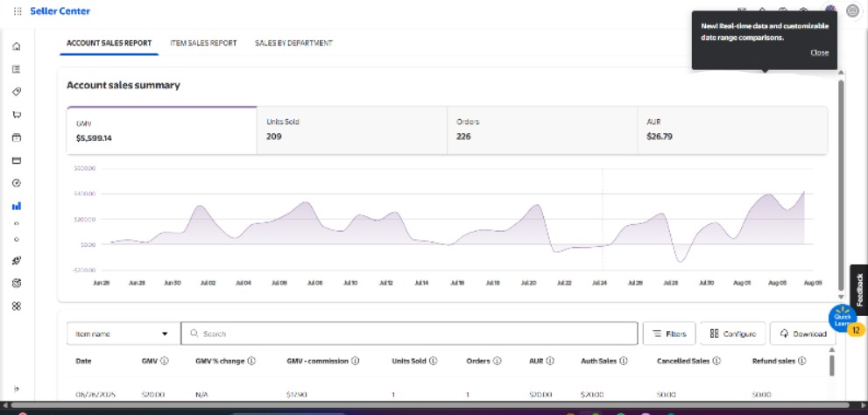
Task: Open the user profile avatar icon
Action: (x=852, y=11)
